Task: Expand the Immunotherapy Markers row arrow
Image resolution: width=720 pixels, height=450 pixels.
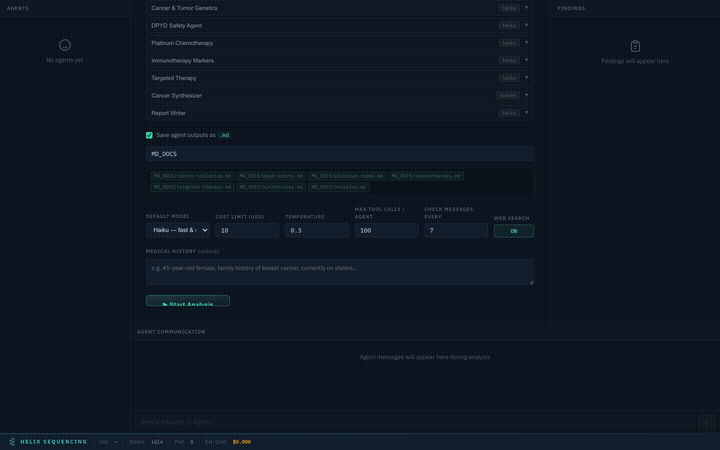Action: (526, 60)
